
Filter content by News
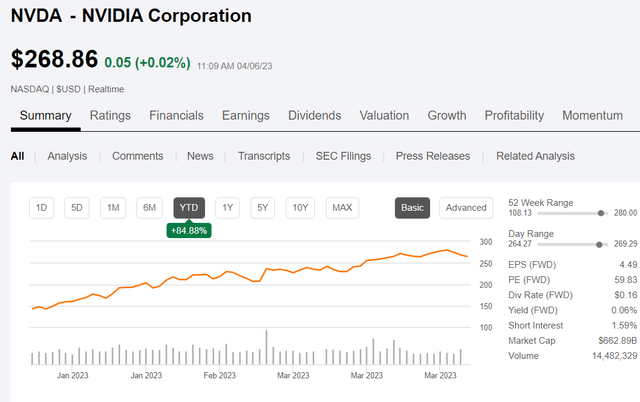click(x=200, y=156)
